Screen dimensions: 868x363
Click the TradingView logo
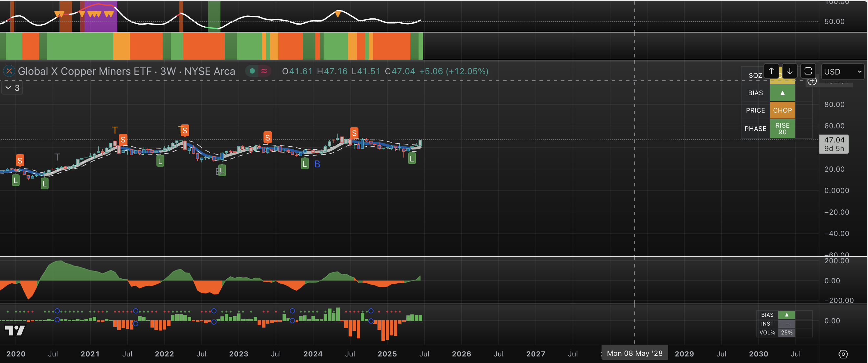15,330
